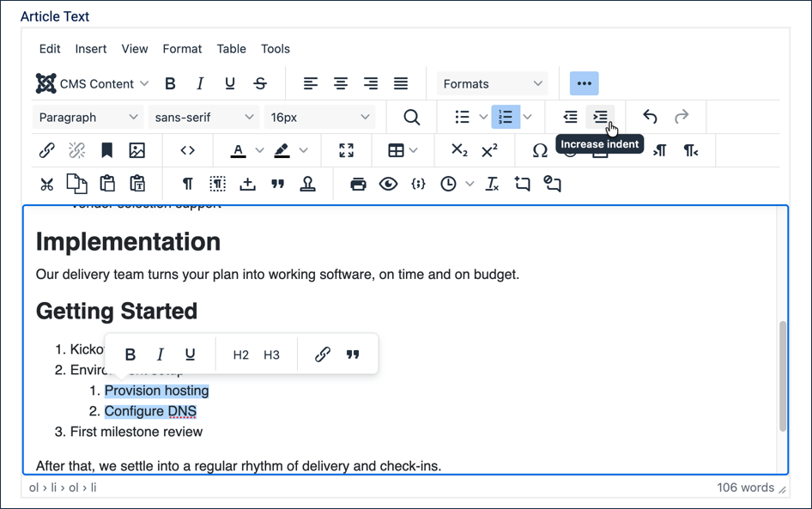Image resolution: width=812 pixels, height=509 pixels.
Task: Open Find and Replace magnifier
Action: (x=412, y=117)
